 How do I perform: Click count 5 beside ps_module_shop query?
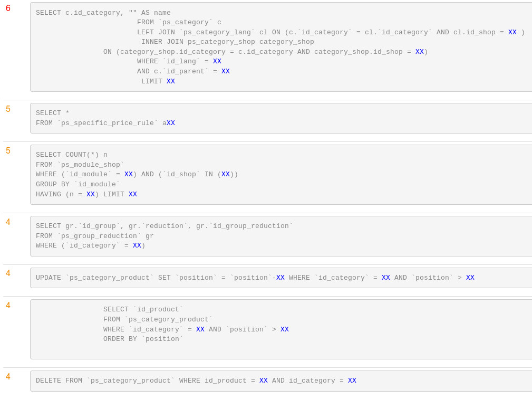point(8,151)
